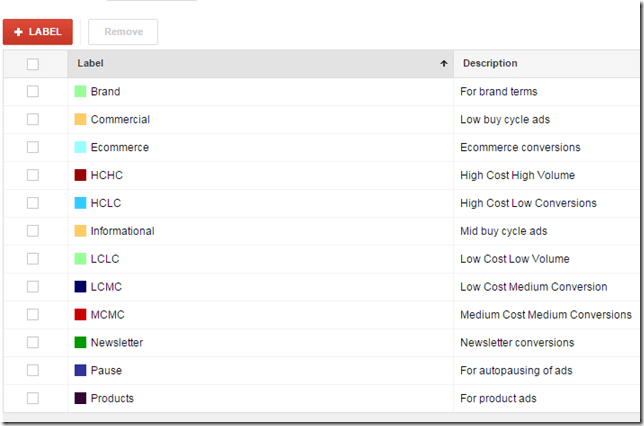
Task: Click the orange Commercial color swatch
Action: (80, 120)
